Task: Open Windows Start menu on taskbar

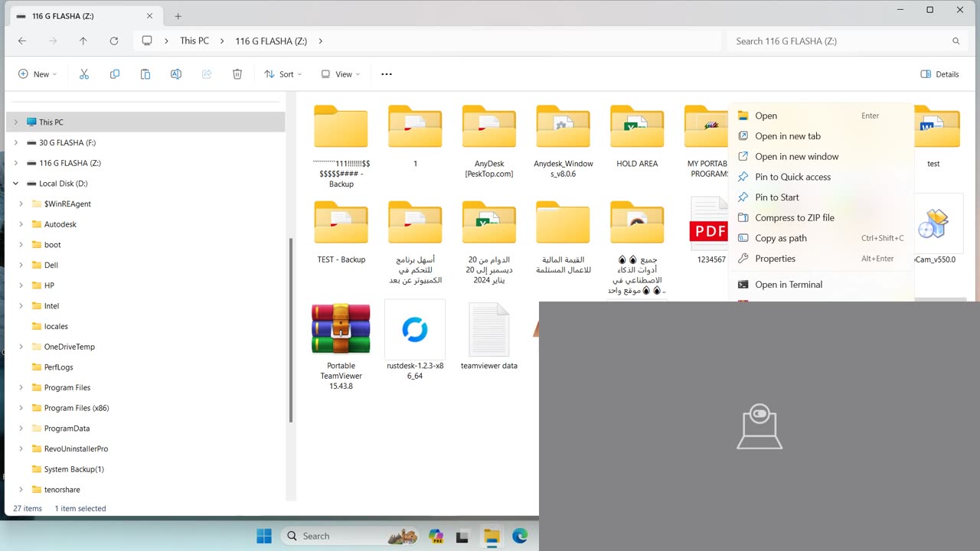Action: pyautogui.click(x=264, y=536)
